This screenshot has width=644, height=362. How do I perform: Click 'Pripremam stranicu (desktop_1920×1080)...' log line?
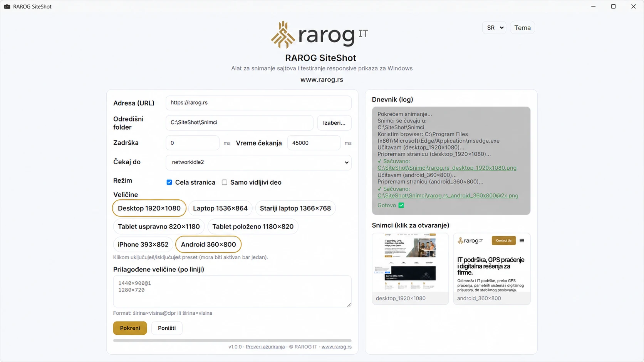(x=434, y=154)
